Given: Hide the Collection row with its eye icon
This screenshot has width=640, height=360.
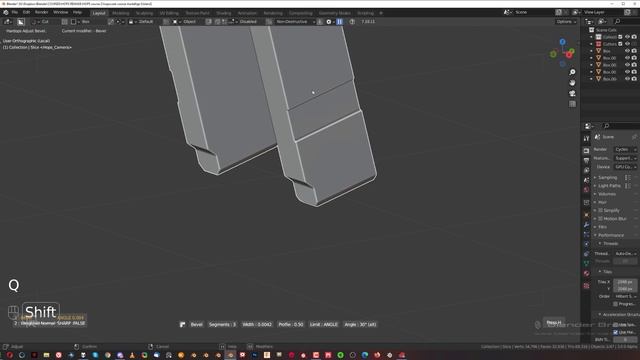Looking at the screenshot, I should pyautogui.click(x=627, y=37).
